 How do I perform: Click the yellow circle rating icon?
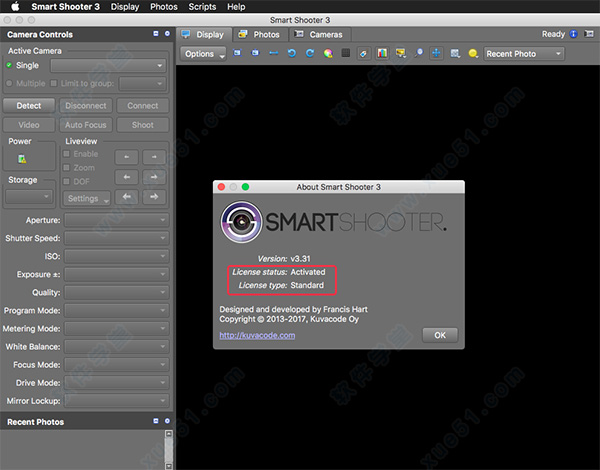point(473,53)
